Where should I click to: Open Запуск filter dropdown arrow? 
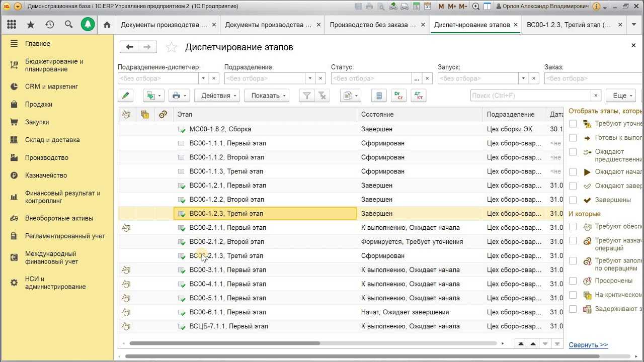[x=523, y=78]
